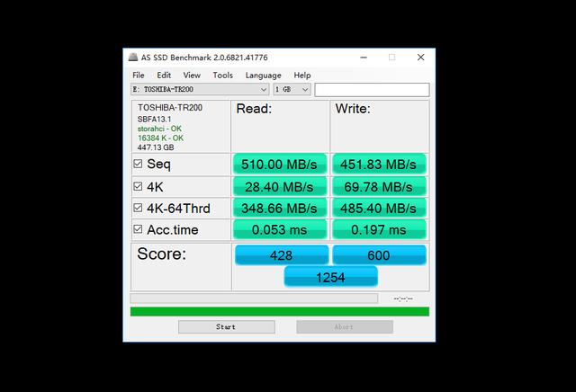Image resolution: width=576 pixels, height=392 pixels.
Task: Open the Help menu
Action: (302, 76)
